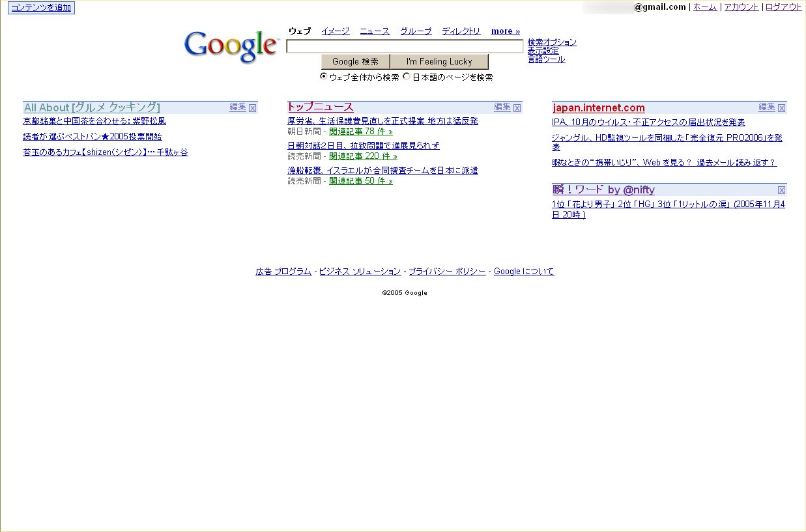
Task: Open the 漁船転覆、イスラエル news headline
Action: (x=383, y=171)
